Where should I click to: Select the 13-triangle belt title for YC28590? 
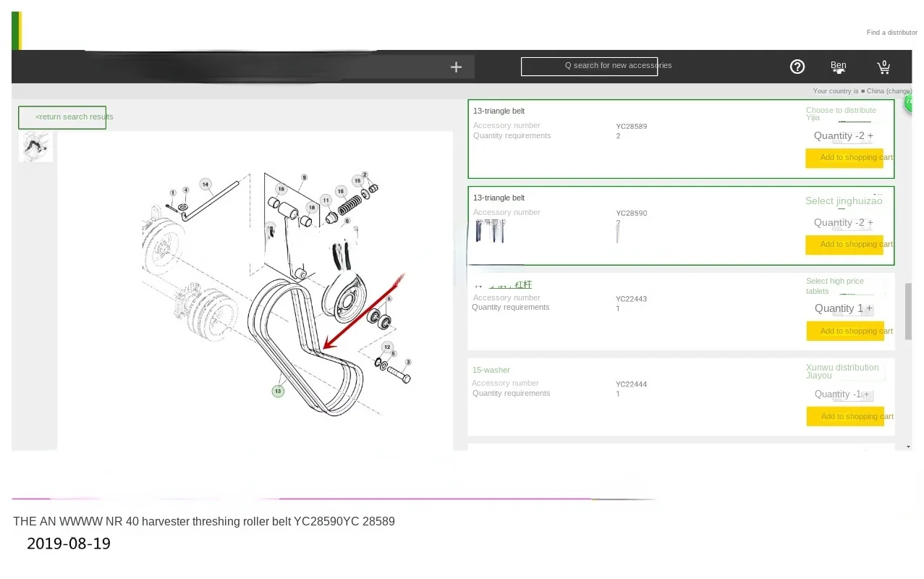click(x=499, y=198)
